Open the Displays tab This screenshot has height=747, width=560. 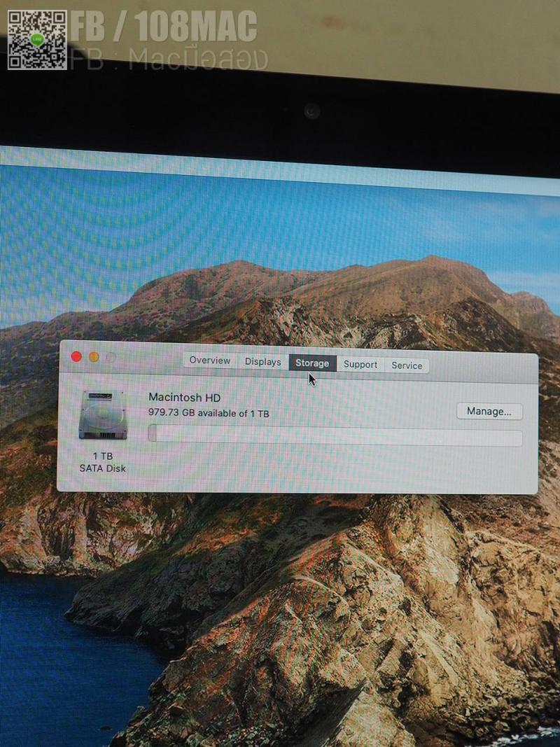click(x=262, y=362)
